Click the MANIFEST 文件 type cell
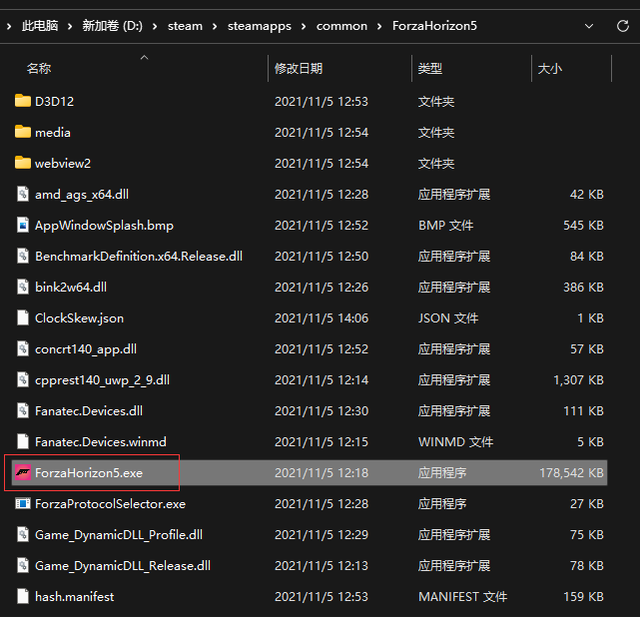This screenshot has width=640, height=617. (462, 597)
